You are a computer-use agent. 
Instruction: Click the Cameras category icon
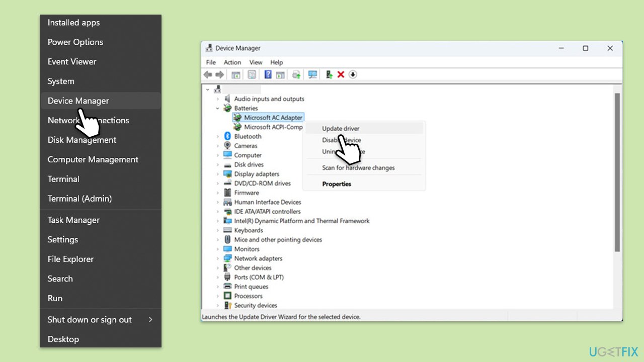click(x=227, y=146)
